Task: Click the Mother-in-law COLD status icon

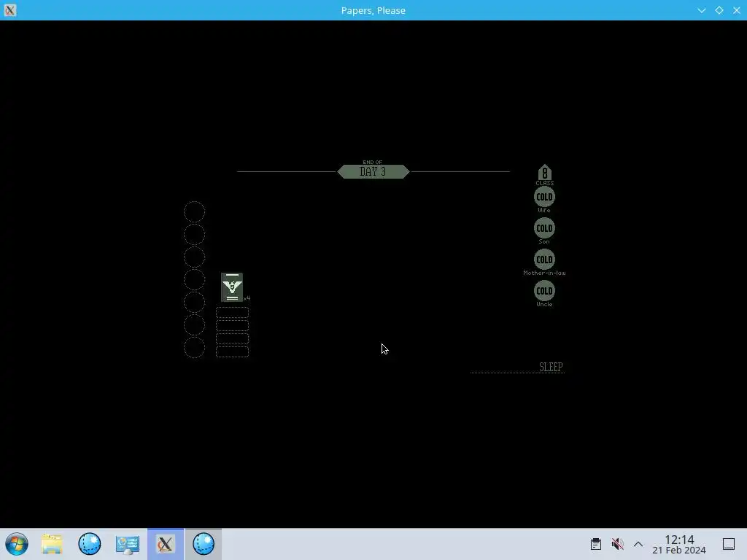Action: (544, 260)
